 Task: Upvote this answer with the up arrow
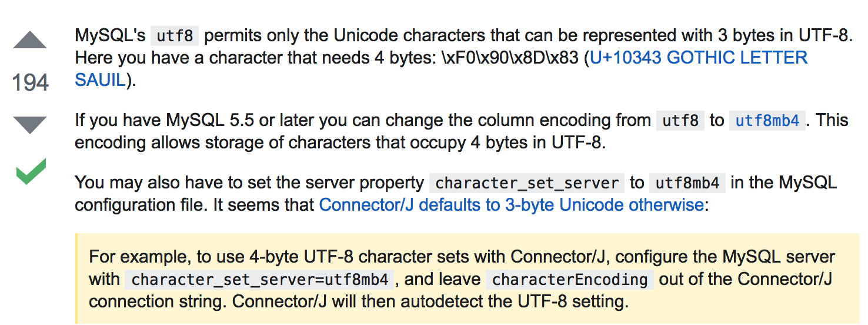(x=29, y=41)
